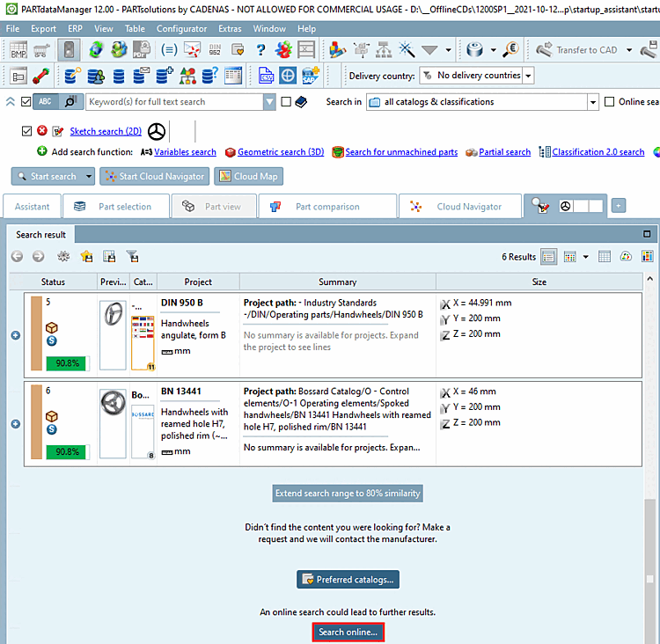660x644 pixels.
Task: Open the Extras menu
Action: 230,29
